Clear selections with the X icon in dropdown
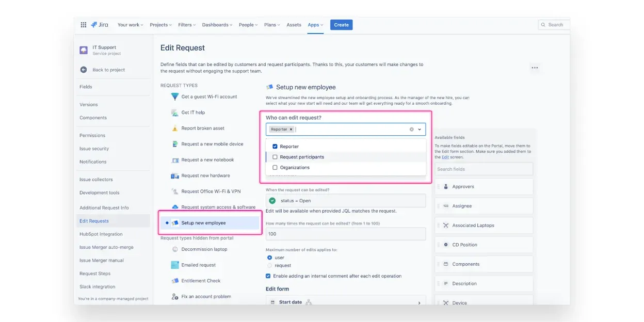The image size is (644, 322). coord(411,130)
